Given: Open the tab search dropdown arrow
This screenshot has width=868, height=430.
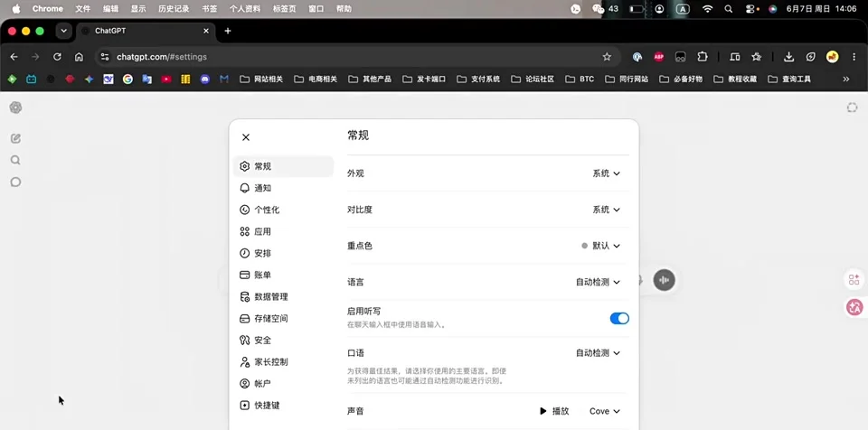Looking at the screenshot, I should [x=63, y=31].
